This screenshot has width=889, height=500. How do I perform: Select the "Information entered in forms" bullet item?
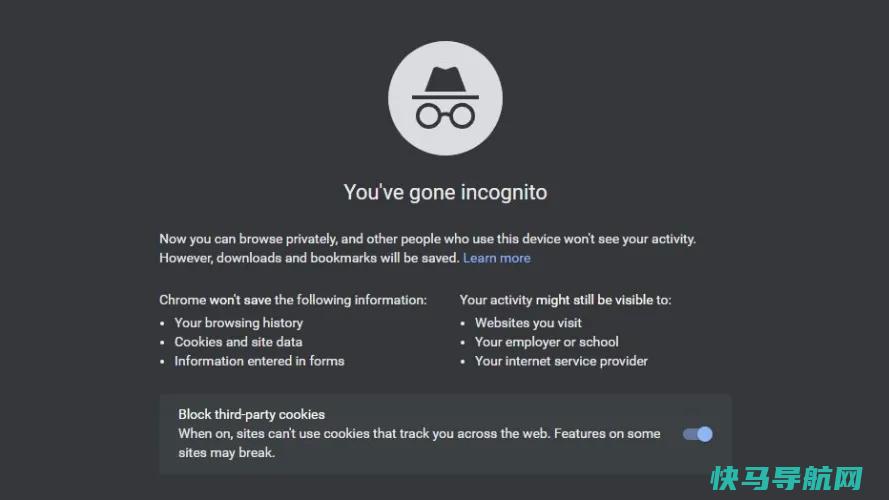[259, 361]
